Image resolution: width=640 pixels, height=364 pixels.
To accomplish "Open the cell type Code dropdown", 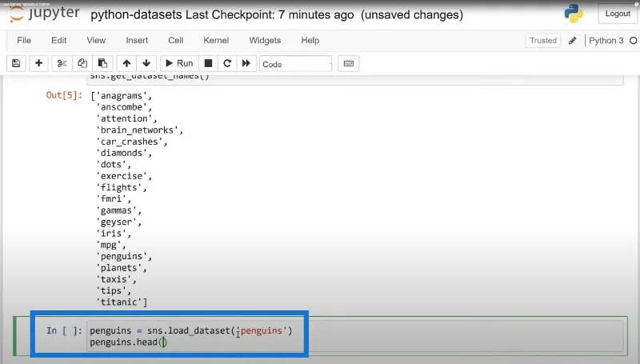I will [295, 64].
